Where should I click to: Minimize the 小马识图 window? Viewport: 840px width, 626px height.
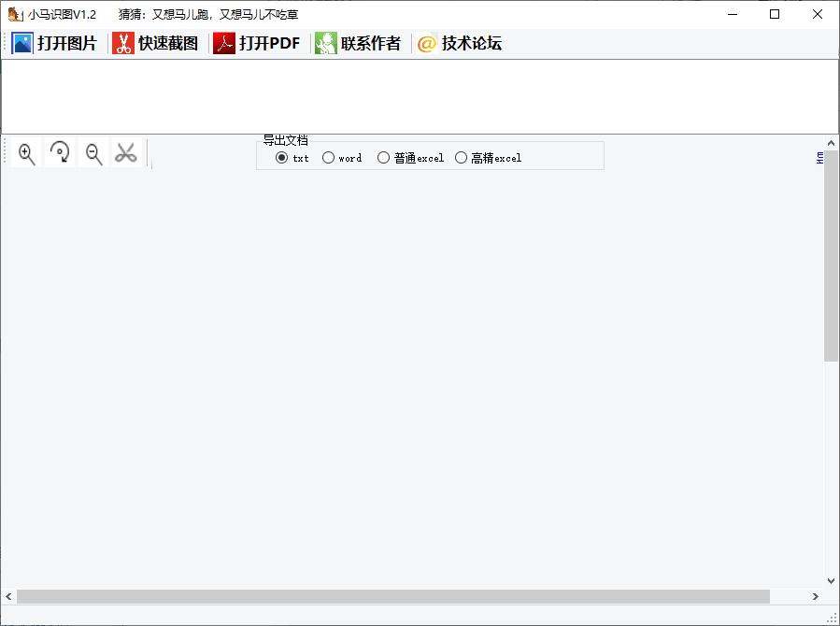tap(733, 14)
